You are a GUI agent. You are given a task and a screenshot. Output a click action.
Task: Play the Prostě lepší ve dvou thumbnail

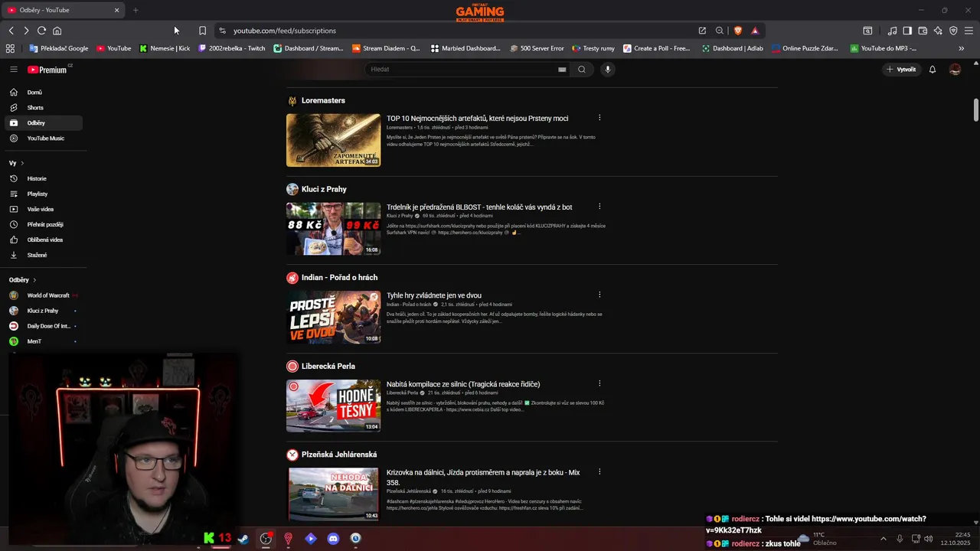(x=333, y=317)
